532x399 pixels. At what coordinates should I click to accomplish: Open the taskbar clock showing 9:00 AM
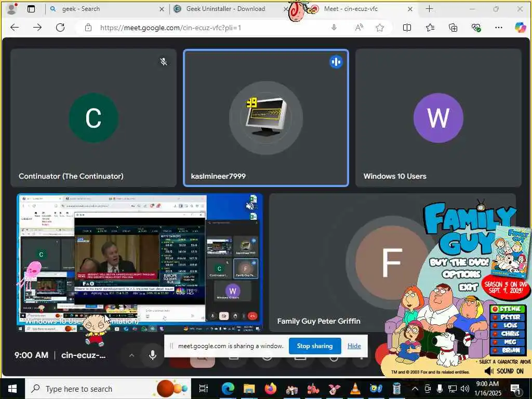(487, 389)
